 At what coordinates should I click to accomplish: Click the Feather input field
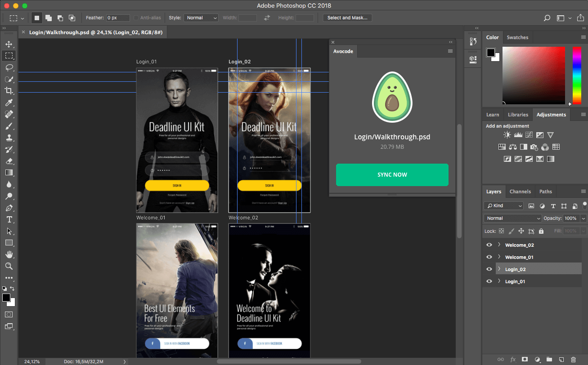(x=118, y=18)
